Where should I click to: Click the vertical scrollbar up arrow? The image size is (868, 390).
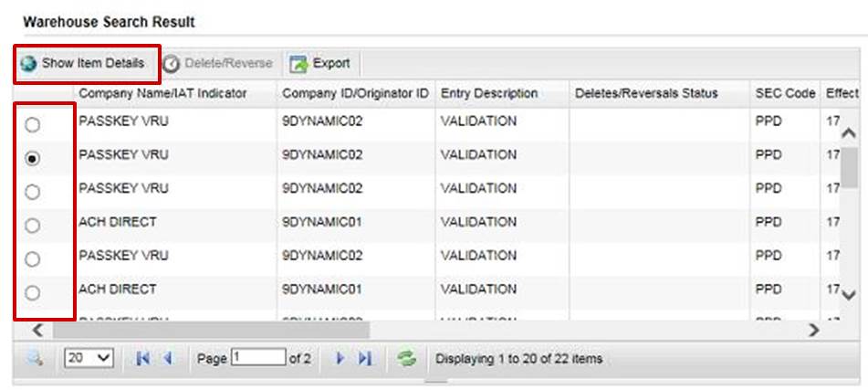pyautogui.click(x=849, y=133)
